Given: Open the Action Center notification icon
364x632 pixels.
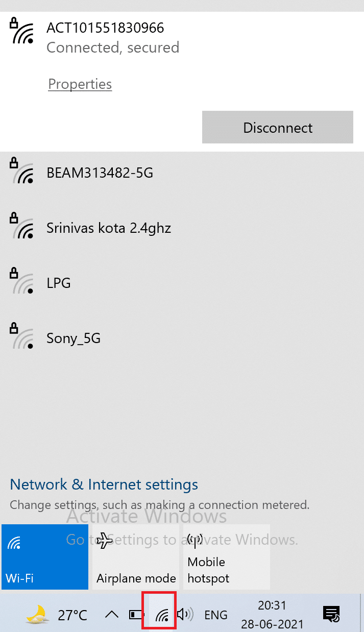Looking at the screenshot, I should tap(331, 614).
